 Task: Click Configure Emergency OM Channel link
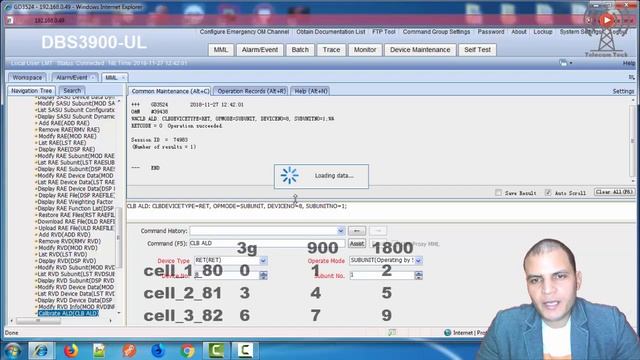[244, 32]
